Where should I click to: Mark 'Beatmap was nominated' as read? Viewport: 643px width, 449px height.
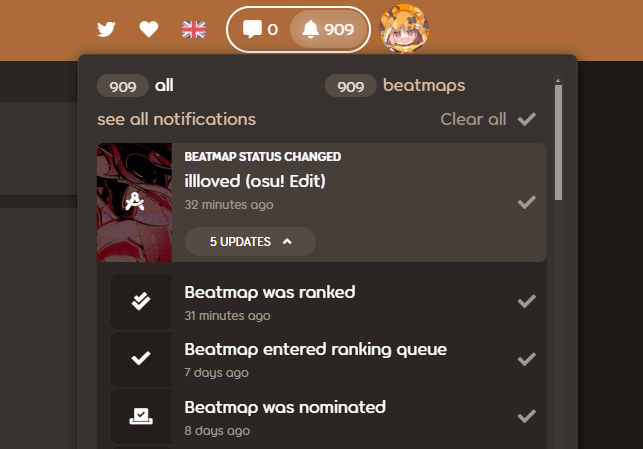(x=527, y=416)
